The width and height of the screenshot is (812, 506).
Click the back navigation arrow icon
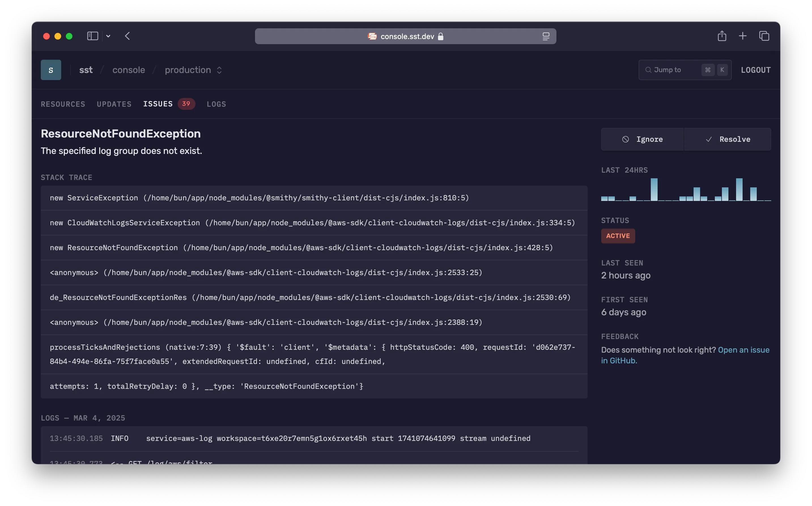click(x=127, y=36)
